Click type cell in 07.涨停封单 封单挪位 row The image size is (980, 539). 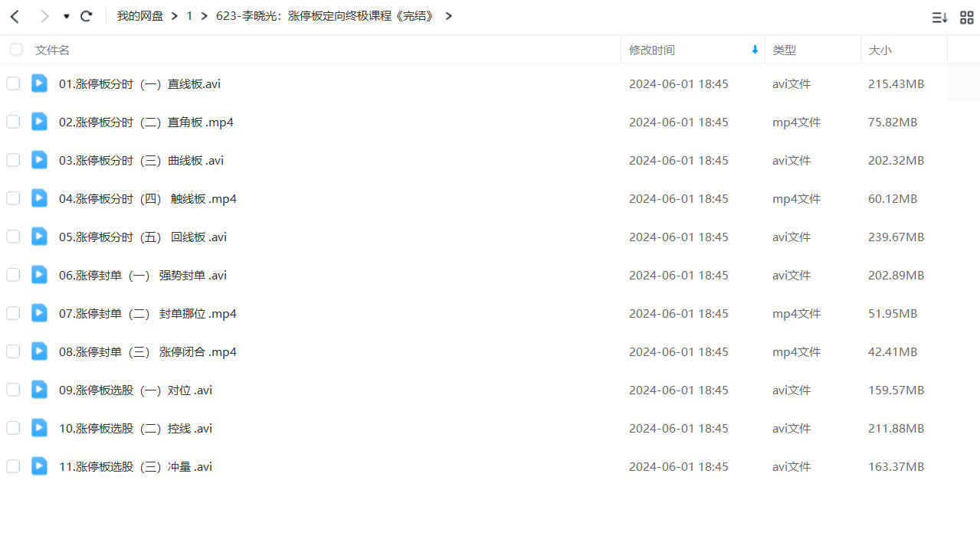[x=796, y=313]
